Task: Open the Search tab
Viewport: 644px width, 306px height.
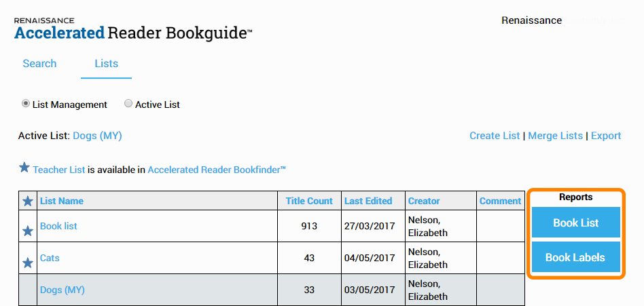Action: (x=39, y=64)
